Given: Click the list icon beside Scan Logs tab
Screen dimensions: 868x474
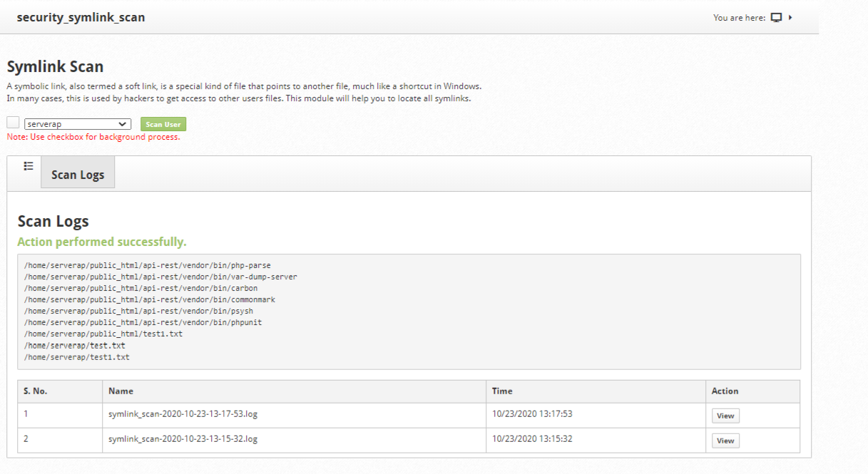Looking at the screenshot, I should point(29,166).
